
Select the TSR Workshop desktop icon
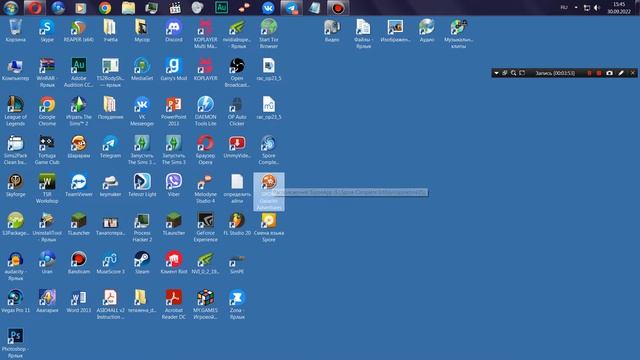pyautogui.click(x=47, y=189)
